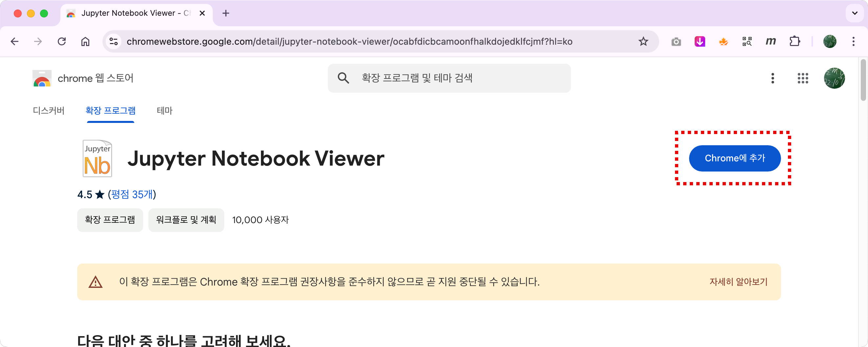The width and height of the screenshot is (868, 347).
Task: Click the address bar URL
Action: [x=349, y=41]
